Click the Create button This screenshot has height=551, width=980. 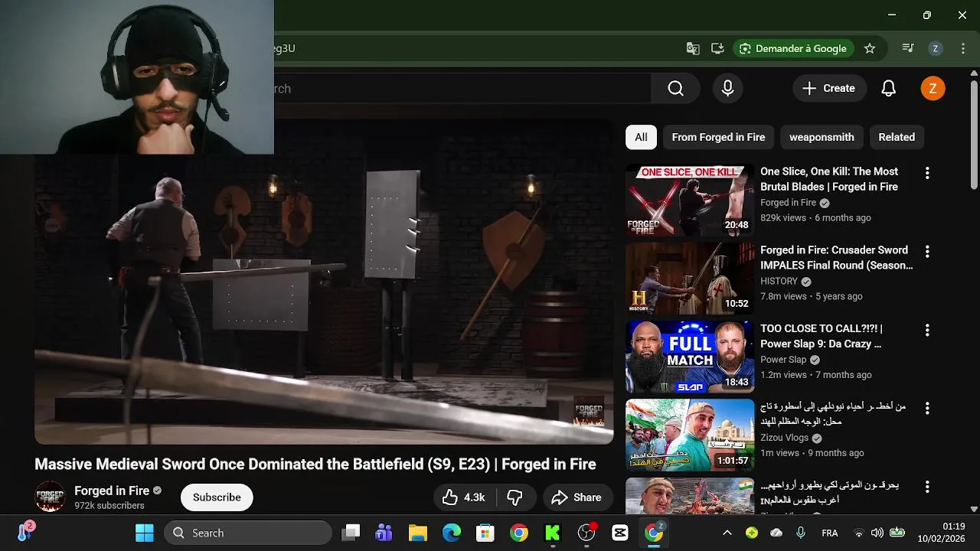[829, 89]
